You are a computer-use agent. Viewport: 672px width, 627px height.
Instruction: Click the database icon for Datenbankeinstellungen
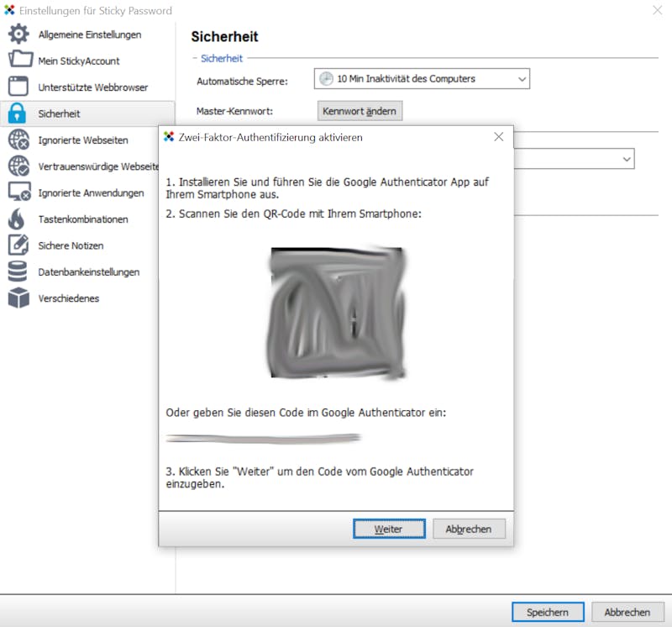coord(18,271)
